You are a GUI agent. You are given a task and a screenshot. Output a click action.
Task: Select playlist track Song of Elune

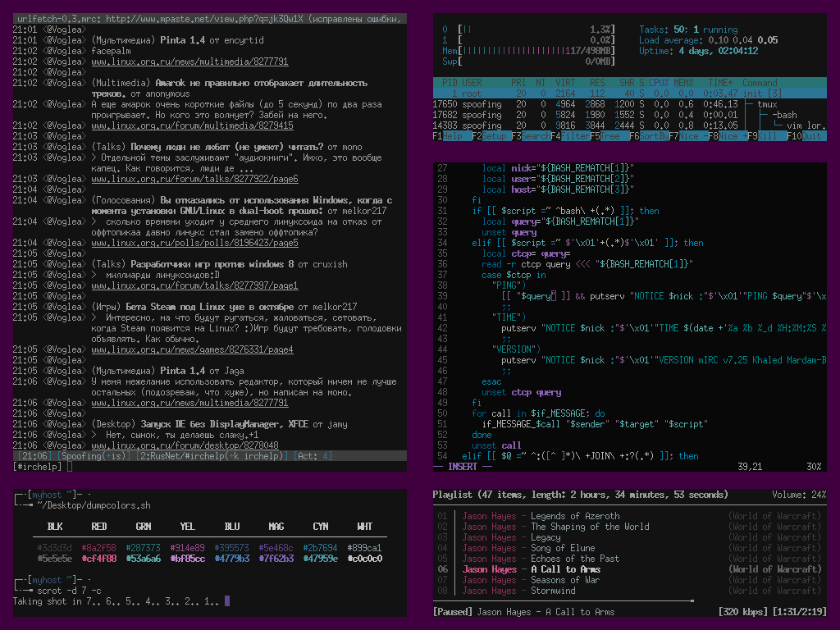[629, 548]
